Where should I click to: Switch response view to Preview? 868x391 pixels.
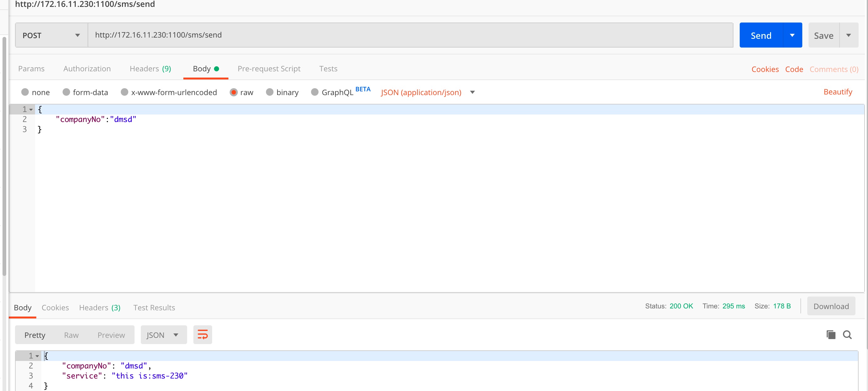(111, 335)
